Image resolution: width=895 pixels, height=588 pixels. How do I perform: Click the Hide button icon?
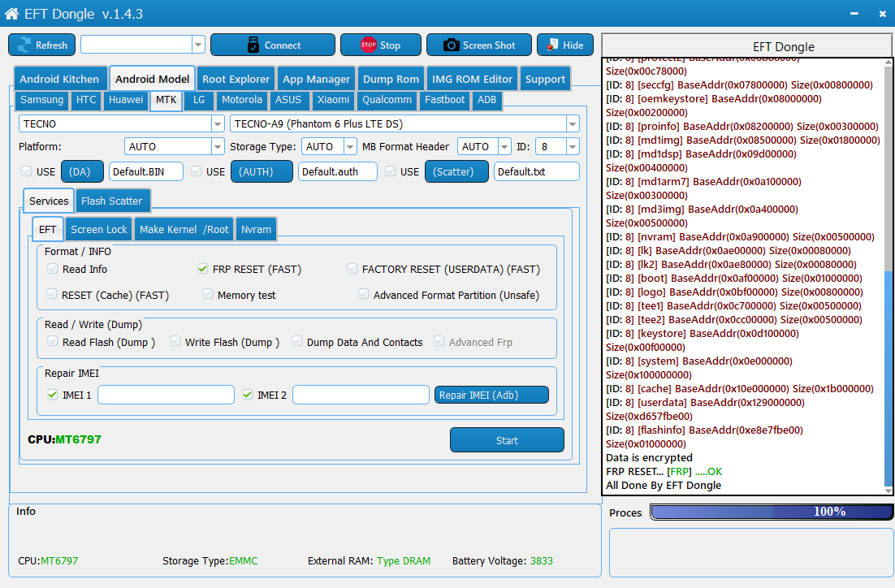pyautogui.click(x=552, y=45)
